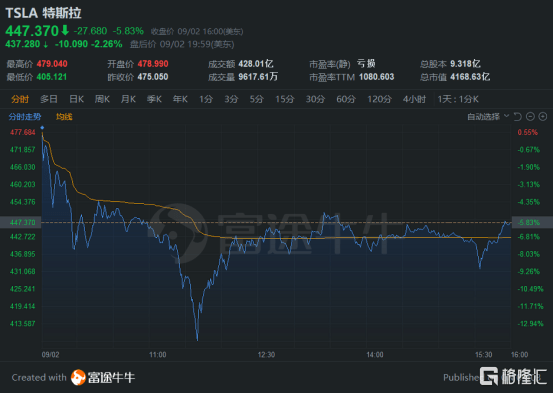
Task: Click the 开盘价 value 478.990
Action: click(x=153, y=64)
